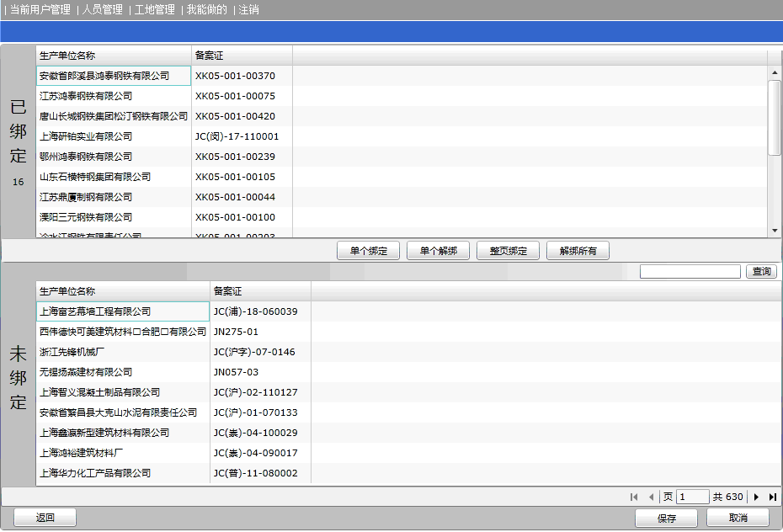
Task: Click the page number input field
Action: [x=693, y=497]
